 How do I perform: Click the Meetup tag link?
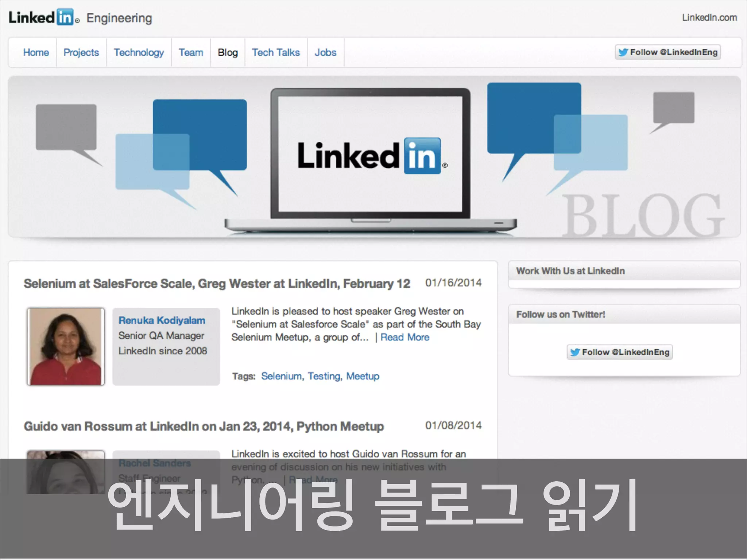click(x=363, y=376)
